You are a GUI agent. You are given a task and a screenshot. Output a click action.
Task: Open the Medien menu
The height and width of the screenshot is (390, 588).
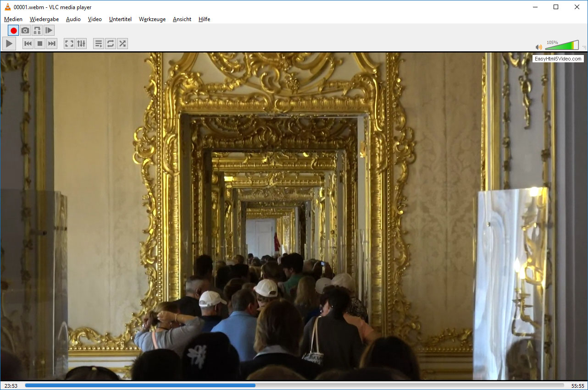pyautogui.click(x=13, y=19)
